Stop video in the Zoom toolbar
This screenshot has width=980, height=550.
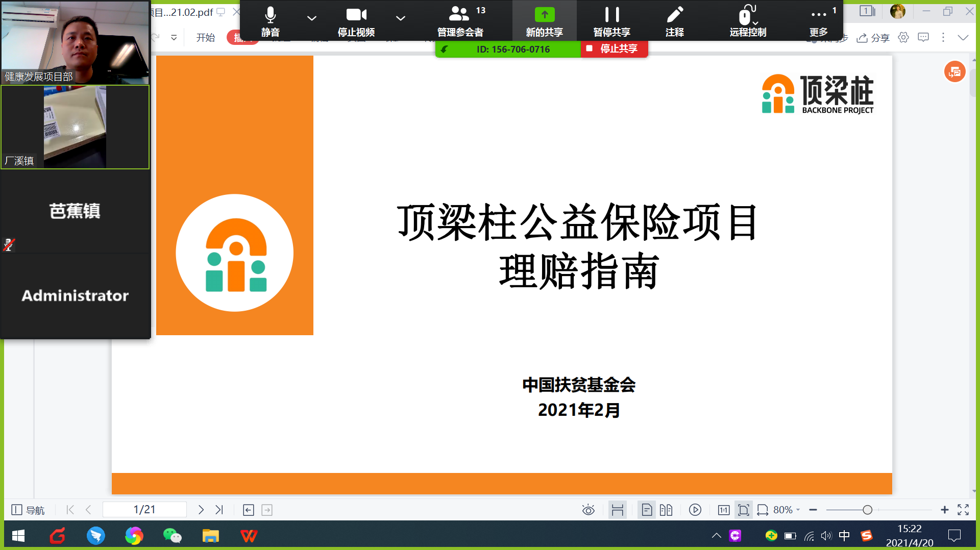point(356,21)
